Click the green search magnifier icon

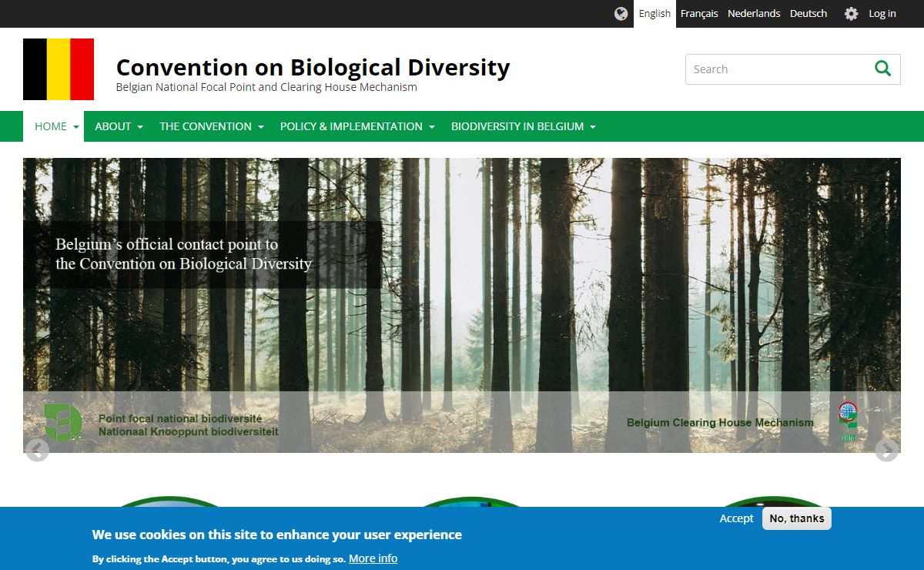coord(883,69)
